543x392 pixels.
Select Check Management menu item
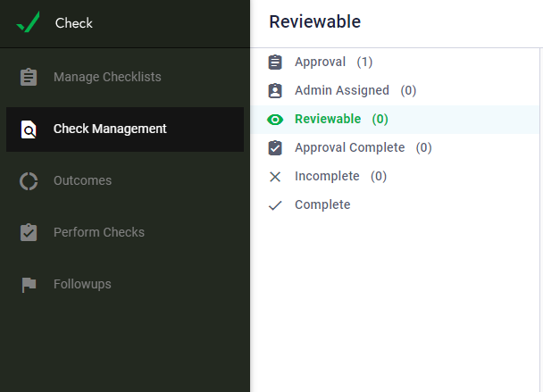click(110, 129)
